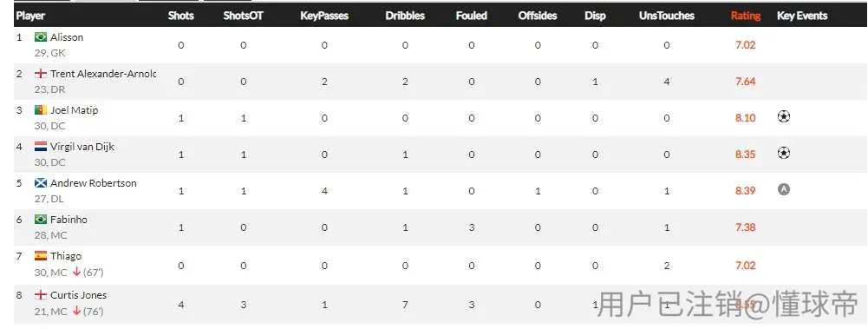This screenshot has width=868, height=329.
Task: Click the Cameroon flag beside Joel Matip
Action: click(x=41, y=110)
